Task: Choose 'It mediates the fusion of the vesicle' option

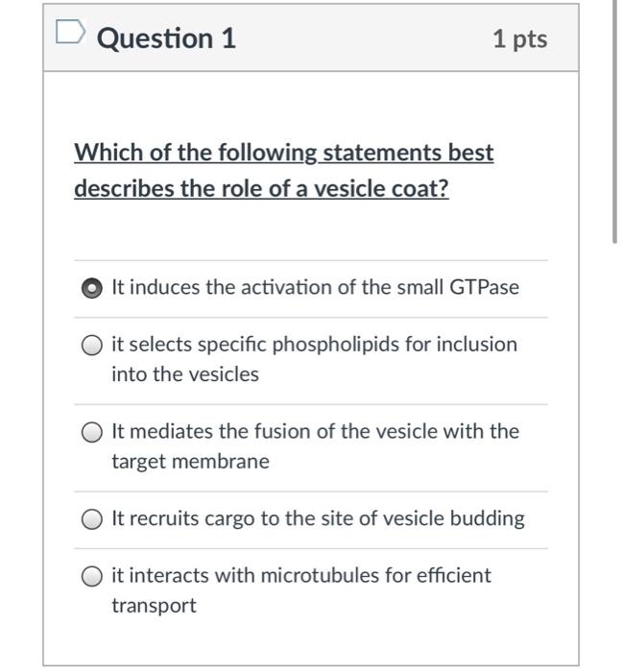Action: [x=92, y=432]
